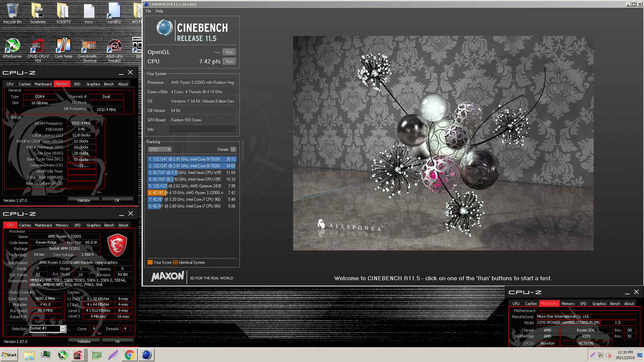Switch to Mainboard tab in top CPU-Z window

coord(43,84)
